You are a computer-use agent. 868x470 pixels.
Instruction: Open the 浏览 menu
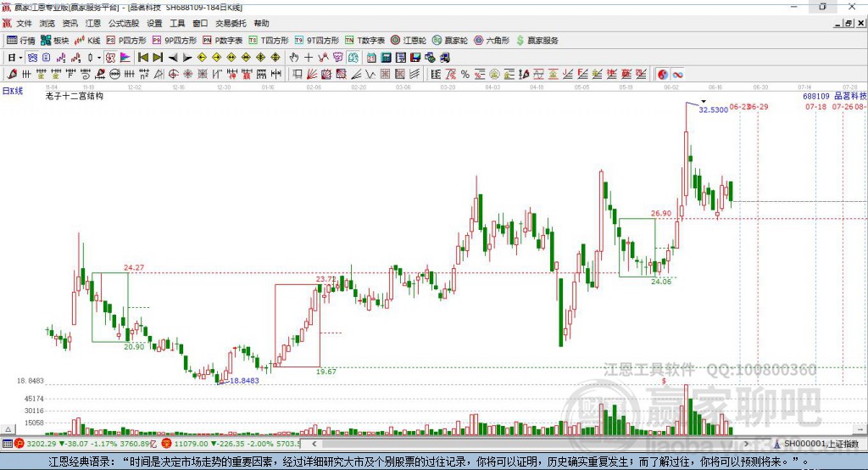click(47, 23)
